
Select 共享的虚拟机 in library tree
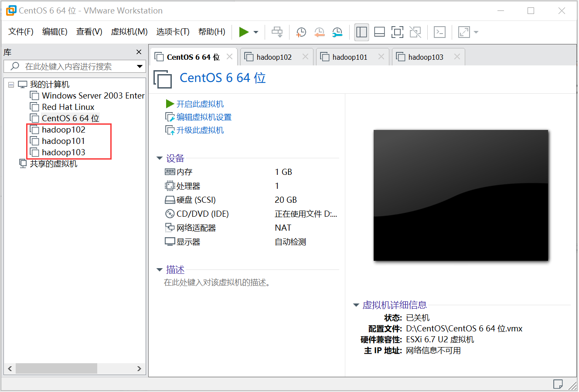(48, 164)
